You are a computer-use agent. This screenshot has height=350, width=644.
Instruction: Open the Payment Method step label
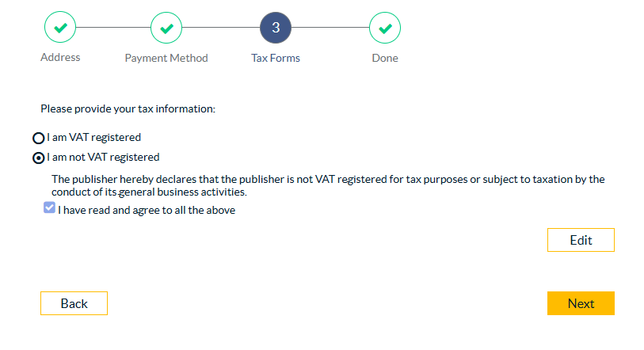166,58
